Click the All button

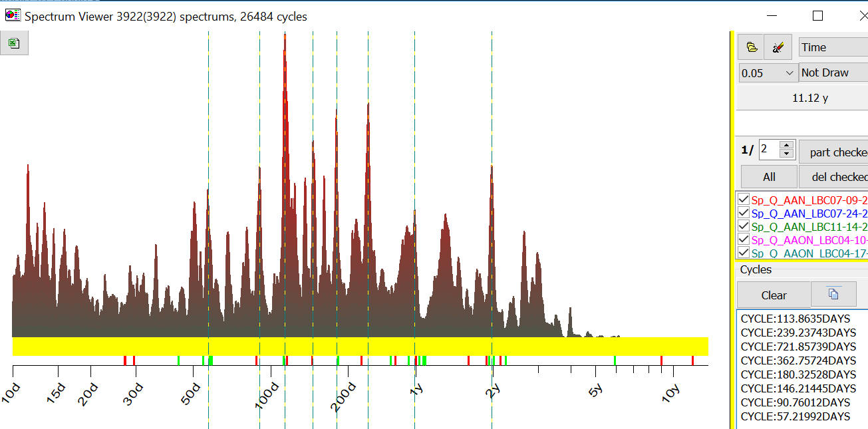click(x=769, y=177)
